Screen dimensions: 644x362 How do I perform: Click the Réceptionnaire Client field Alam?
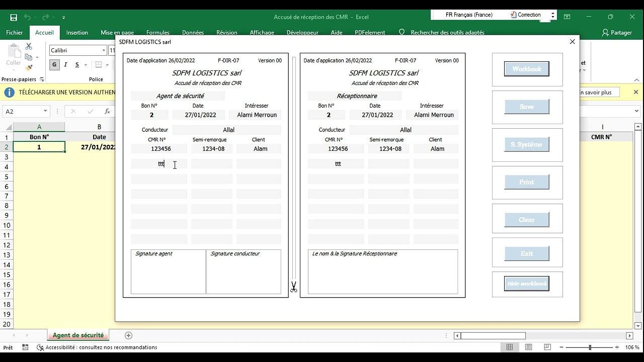(436, 148)
